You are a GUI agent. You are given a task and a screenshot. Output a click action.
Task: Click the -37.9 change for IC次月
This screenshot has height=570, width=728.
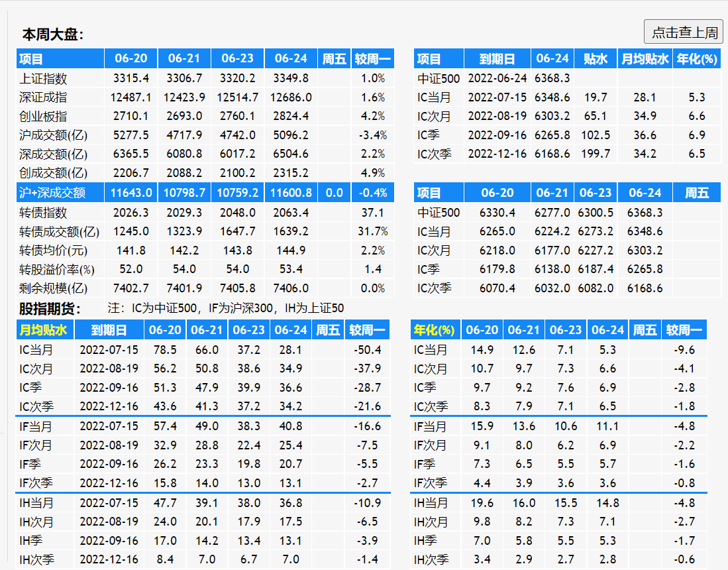point(367,369)
